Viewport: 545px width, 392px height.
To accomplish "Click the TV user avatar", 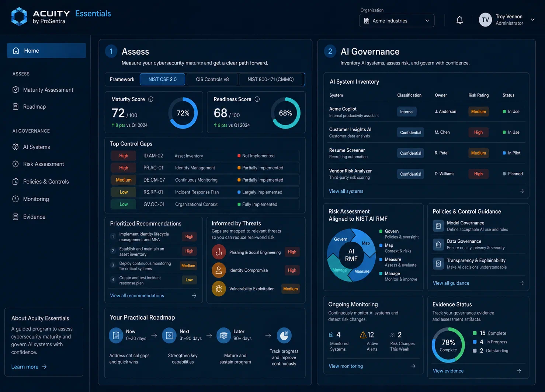I will [485, 20].
